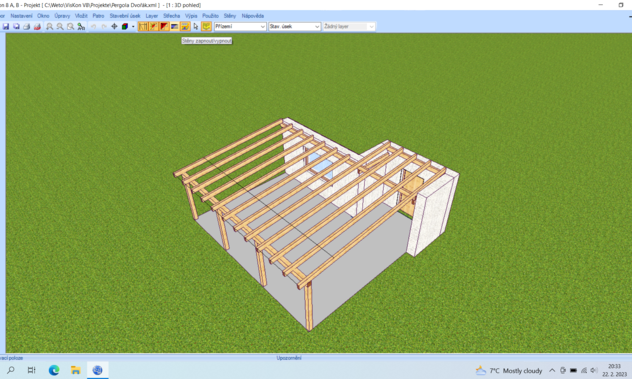Click the Print icon in toolbar
Screen dimensions: 632x379
(27, 27)
